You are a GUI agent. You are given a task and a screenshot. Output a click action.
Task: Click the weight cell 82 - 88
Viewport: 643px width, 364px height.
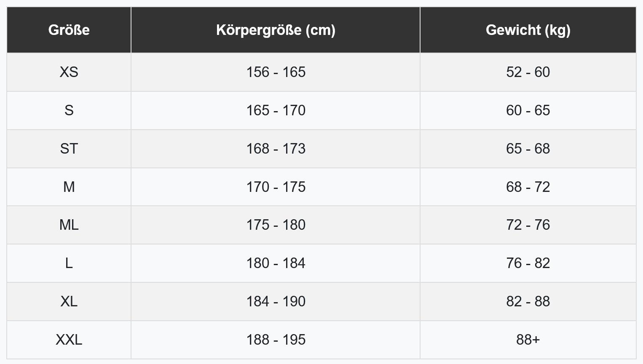(528, 301)
